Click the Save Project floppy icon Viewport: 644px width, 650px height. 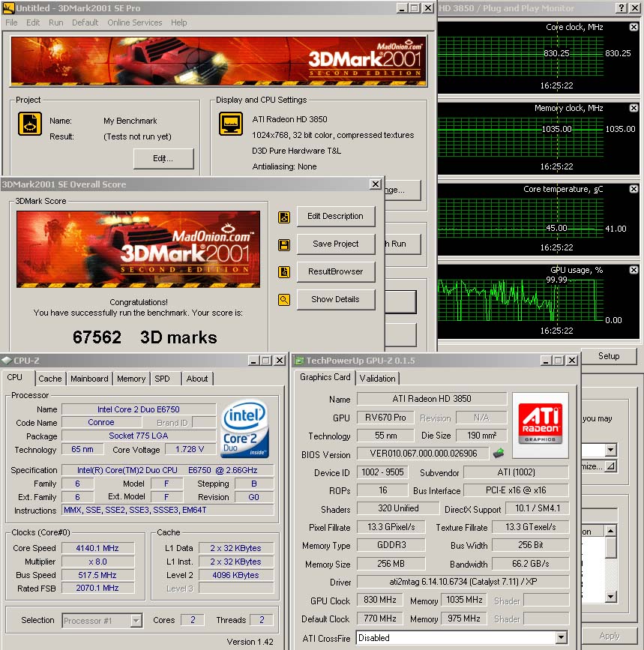pyautogui.click(x=284, y=244)
